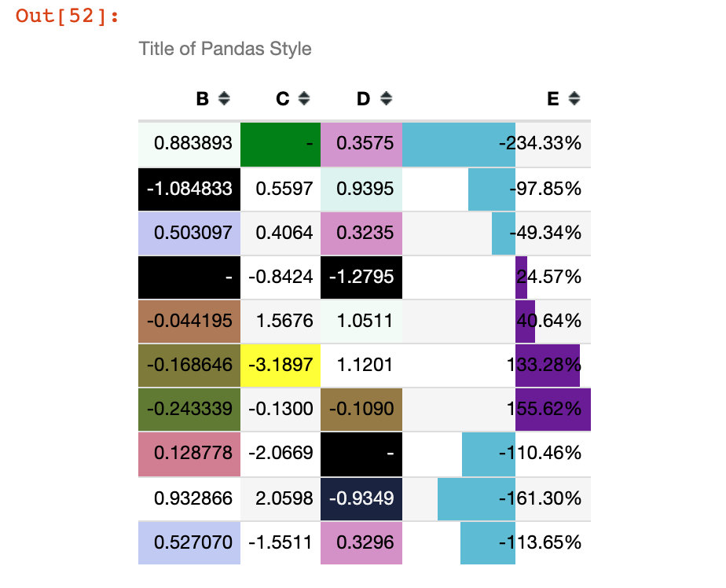Click the green cell in column C
The width and height of the screenshot is (726, 588).
pos(280,144)
